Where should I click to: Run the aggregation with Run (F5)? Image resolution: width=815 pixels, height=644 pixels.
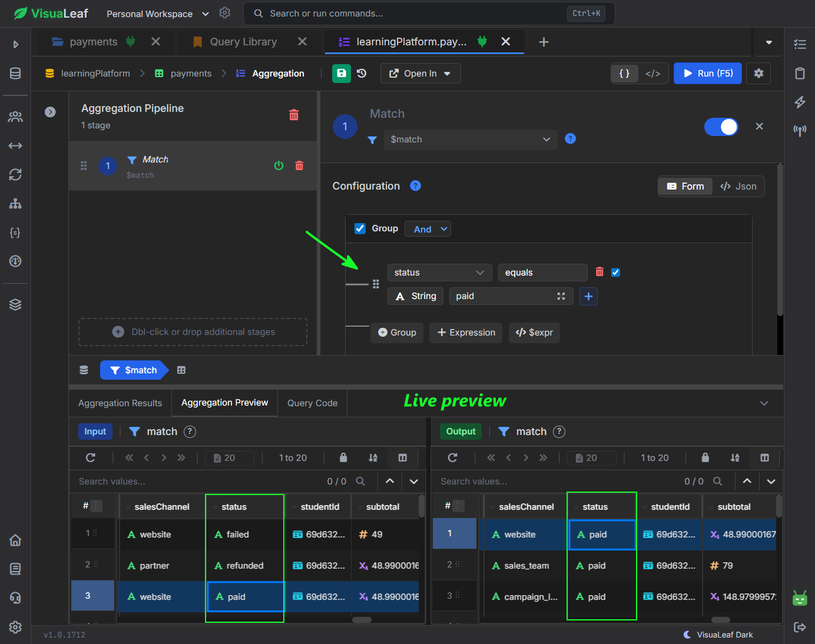(x=708, y=73)
